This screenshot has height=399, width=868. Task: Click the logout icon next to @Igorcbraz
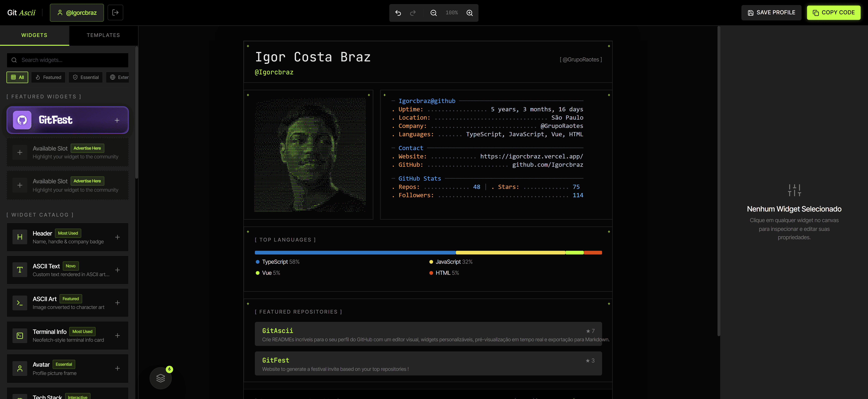[x=115, y=12]
